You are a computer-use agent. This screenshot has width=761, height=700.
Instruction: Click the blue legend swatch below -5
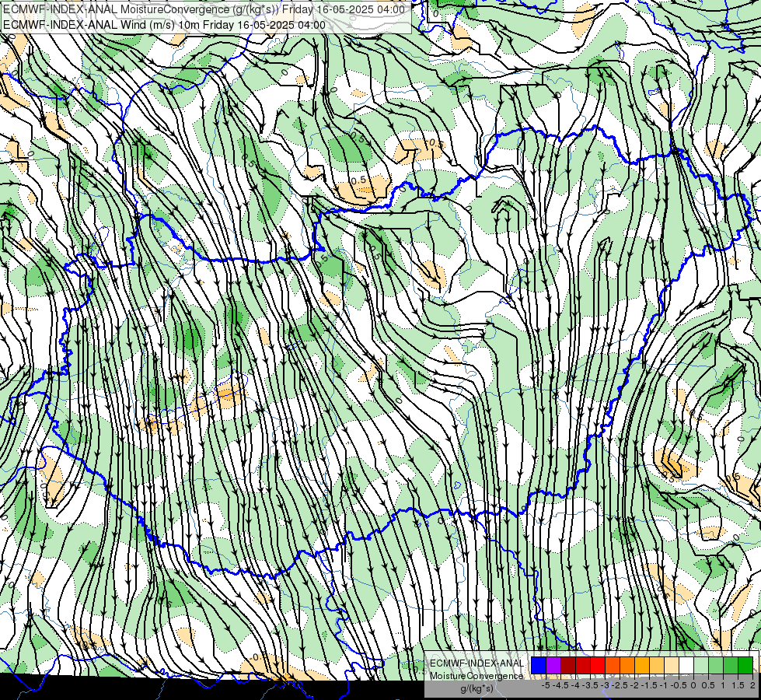[x=539, y=665]
